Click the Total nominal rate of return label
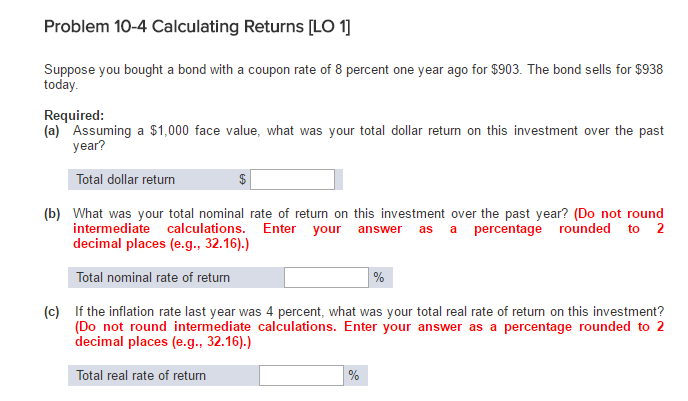Screen dimensions: 688x401 pyautogui.click(x=153, y=277)
